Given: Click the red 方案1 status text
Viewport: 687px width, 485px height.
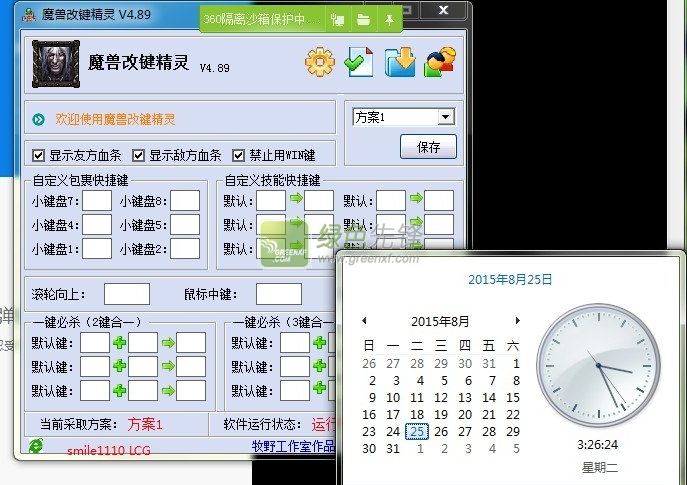Looking at the screenshot, I should click(145, 424).
